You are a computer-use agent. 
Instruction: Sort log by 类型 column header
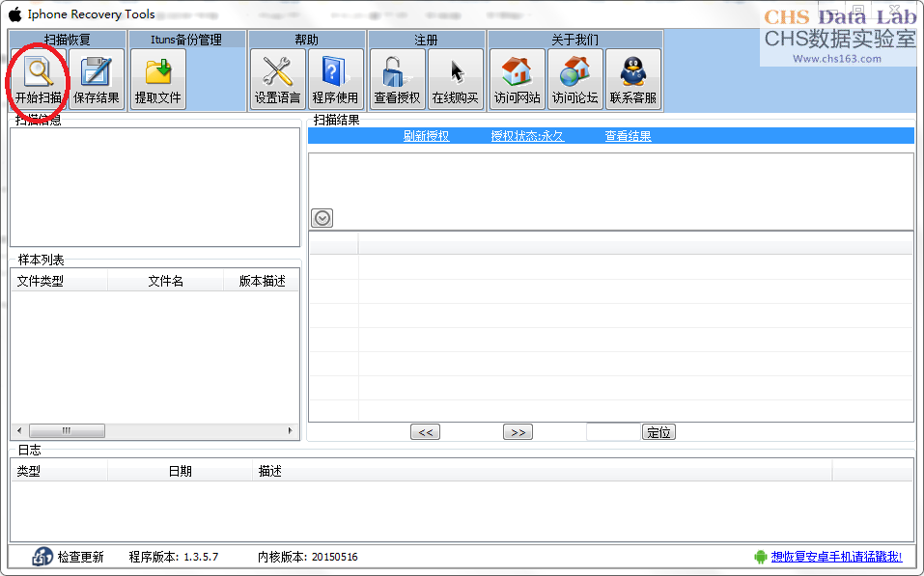(x=59, y=471)
